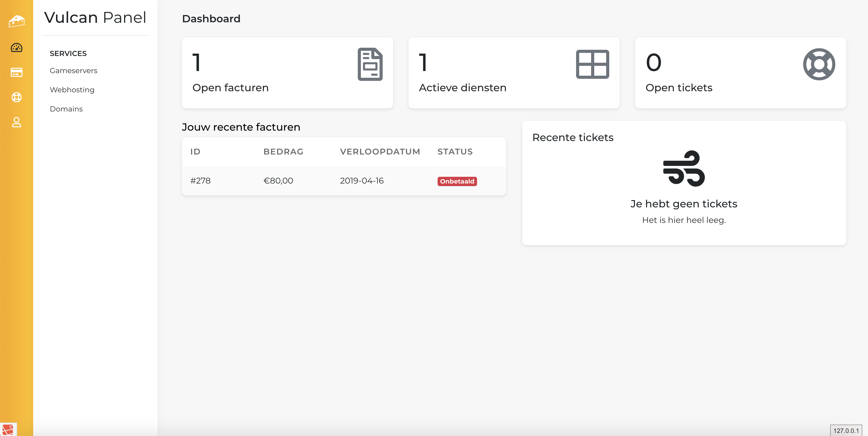Click the lifebuoy icon on Open tickets
The height and width of the screenshot is (436, 868).
(819, 64)
